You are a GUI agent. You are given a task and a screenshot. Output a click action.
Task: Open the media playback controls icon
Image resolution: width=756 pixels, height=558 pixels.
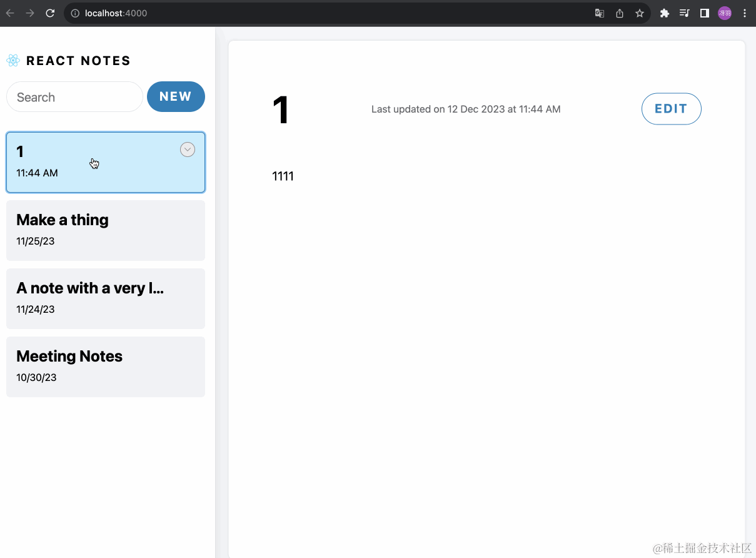[684, 13]
